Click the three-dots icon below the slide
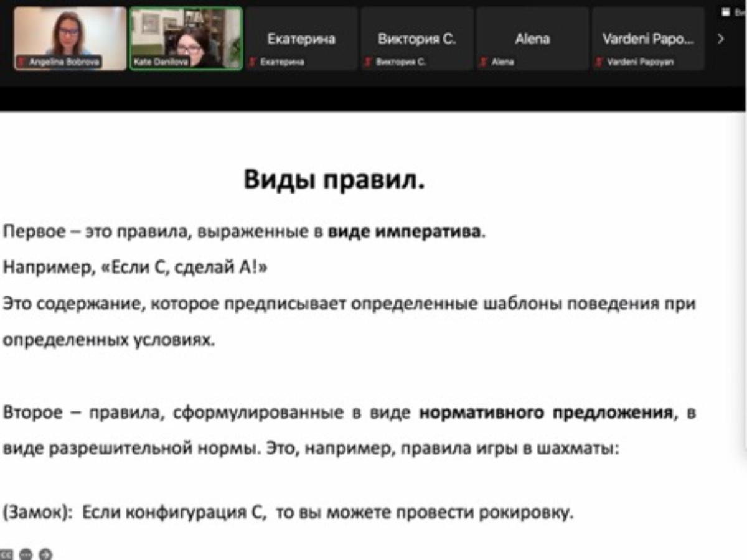 click(26, 553)
